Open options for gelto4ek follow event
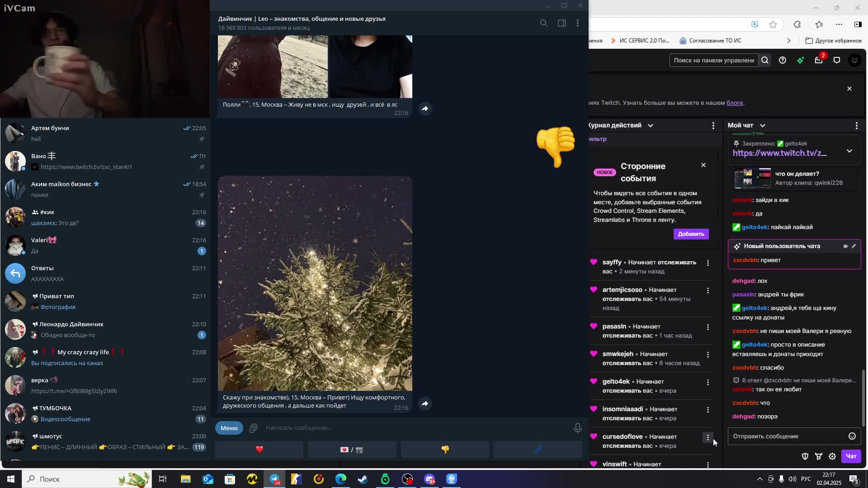Screen dimensions: 868x488 [x=708, y=382]
